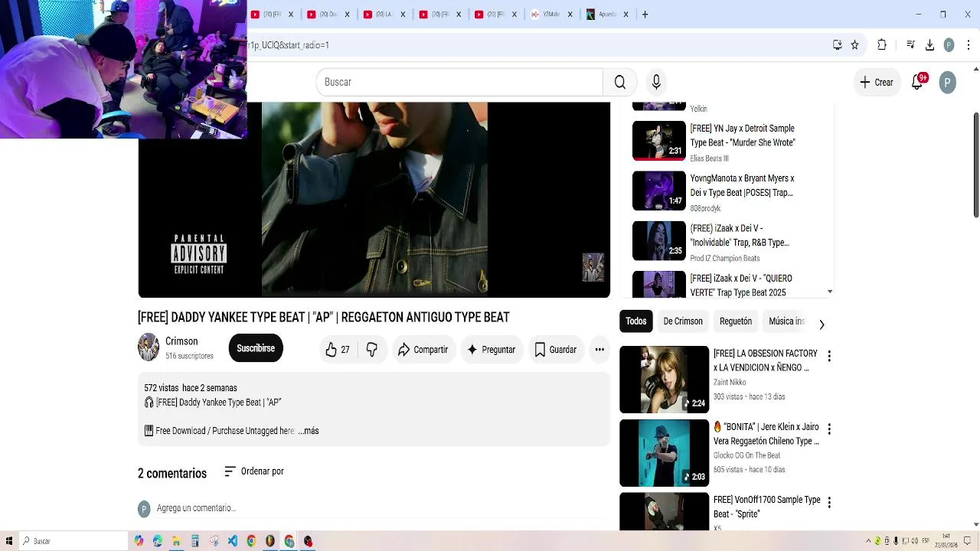980x551 pixels.
Task: Open Windows Start menu
Action: (8, 541)
